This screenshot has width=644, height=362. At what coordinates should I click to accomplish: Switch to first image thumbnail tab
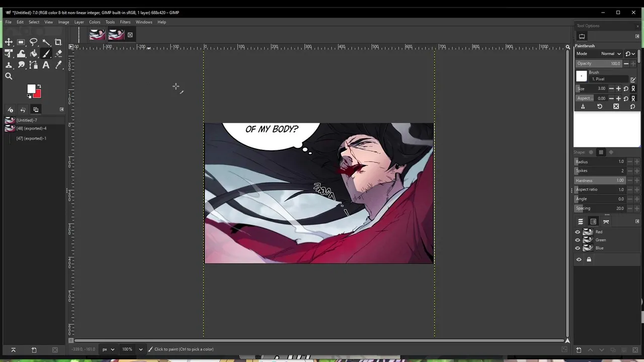[98, 35]
